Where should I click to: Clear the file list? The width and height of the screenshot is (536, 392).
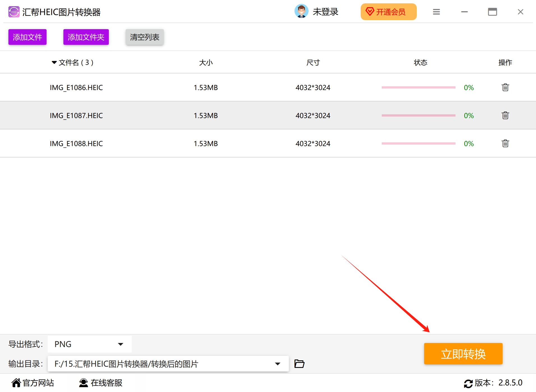click(x=144, y=37)
